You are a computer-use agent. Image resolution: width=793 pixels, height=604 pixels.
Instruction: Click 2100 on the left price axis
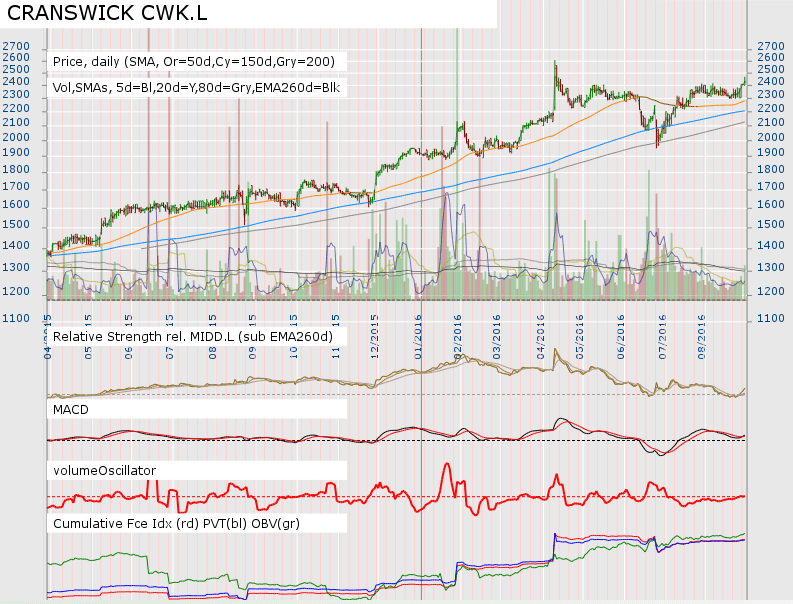pyautogui.click(x=16, y=122)
